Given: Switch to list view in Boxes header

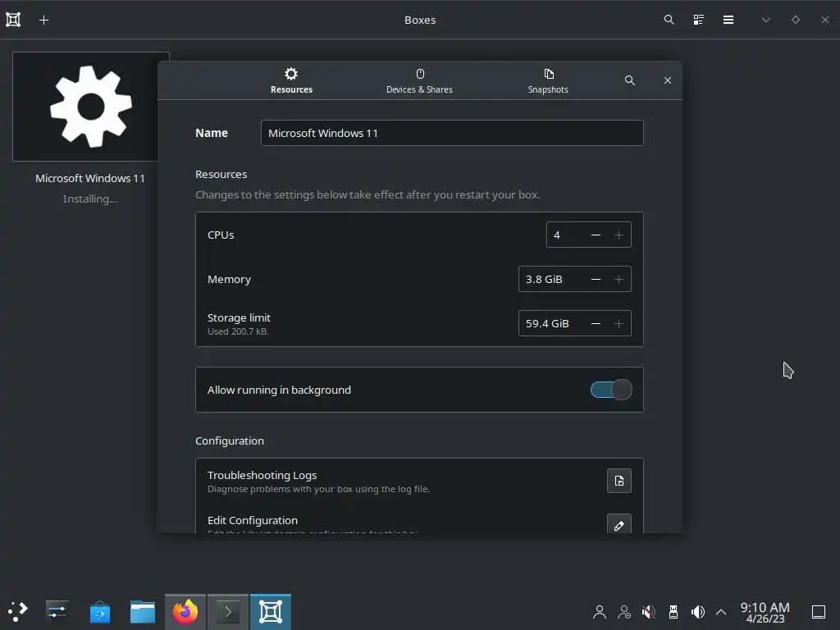Looking at the screenshot, I should [x=699, y=20].
